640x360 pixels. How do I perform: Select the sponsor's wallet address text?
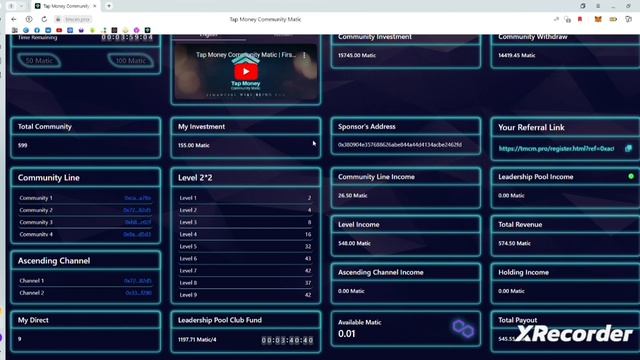tap(400, 144)
